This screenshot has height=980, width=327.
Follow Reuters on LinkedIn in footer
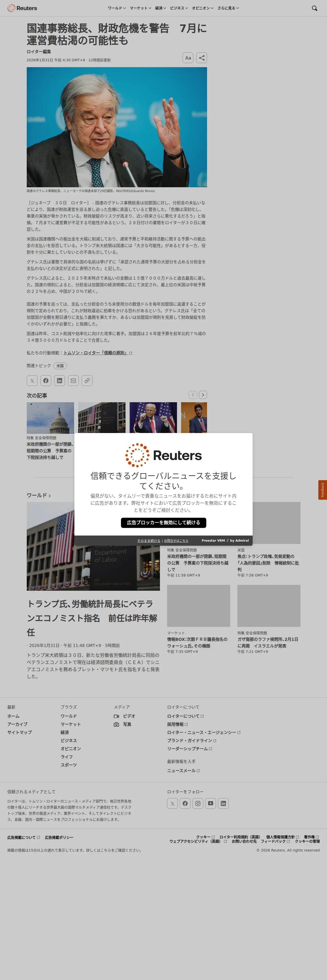(223, 803)
